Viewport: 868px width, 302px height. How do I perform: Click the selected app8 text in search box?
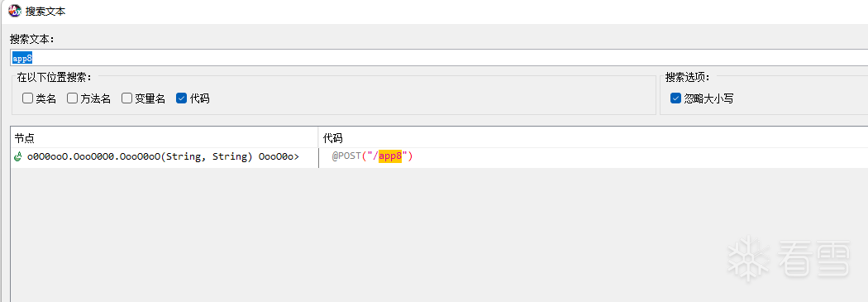[22, 58]
